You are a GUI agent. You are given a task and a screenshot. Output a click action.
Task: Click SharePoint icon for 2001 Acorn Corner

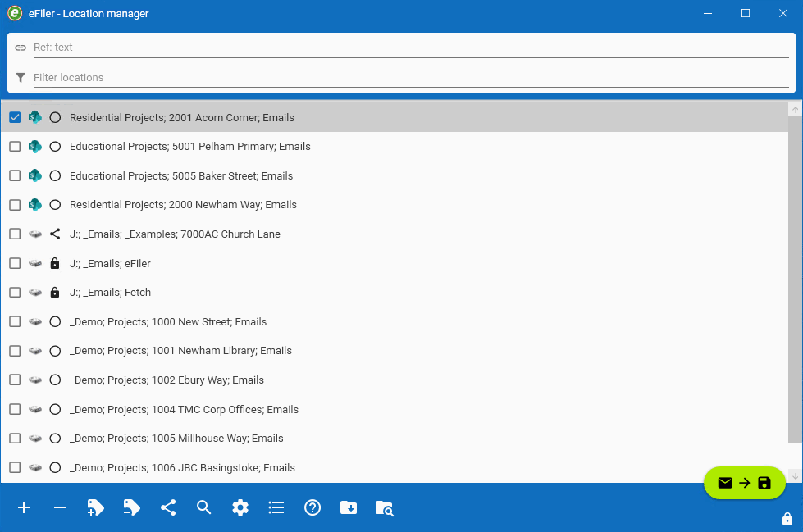(x=34, y=117)
